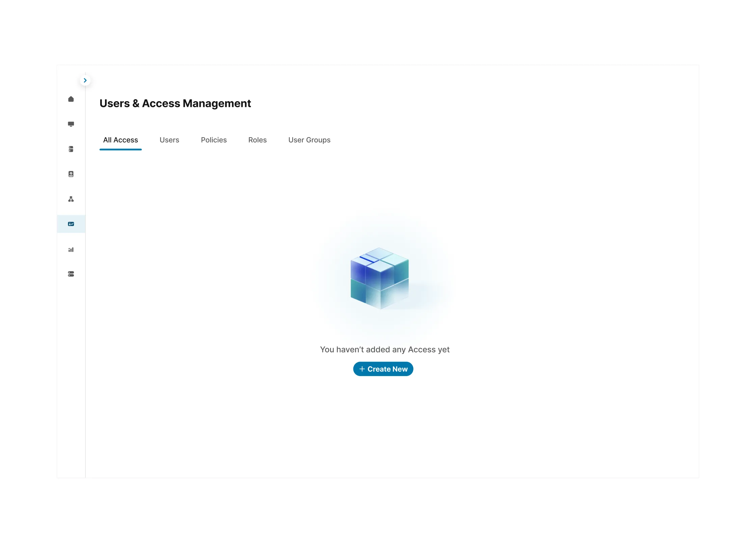Open the network topology icon in sidebar
The height and width of the screenshot is (543, 756).
click(x=71, y=199)
